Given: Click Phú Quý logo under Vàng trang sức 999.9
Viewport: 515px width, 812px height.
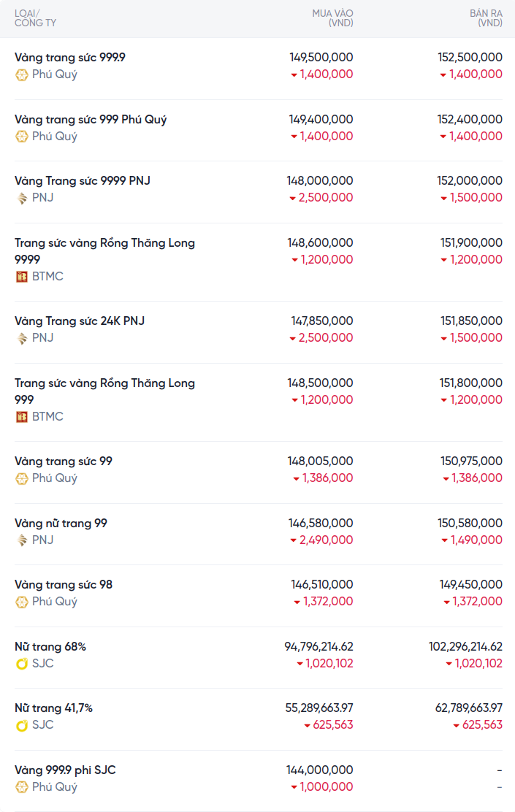Looking at the screenshot, I should (22, 74).
